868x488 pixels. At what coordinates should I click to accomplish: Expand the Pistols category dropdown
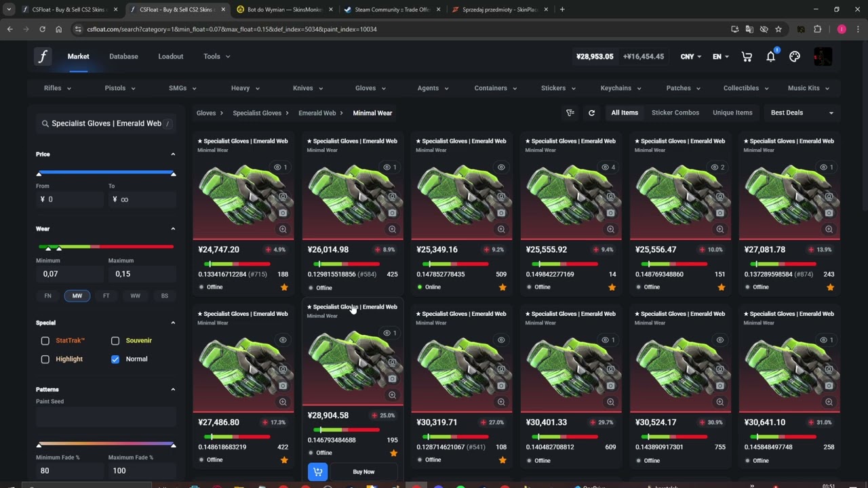[x=120, y=88]
